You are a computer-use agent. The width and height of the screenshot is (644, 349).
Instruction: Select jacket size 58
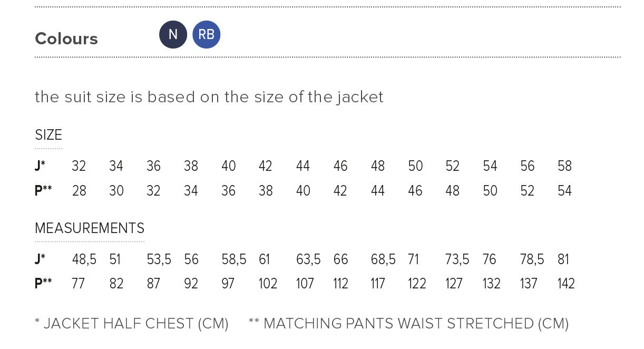564,166
